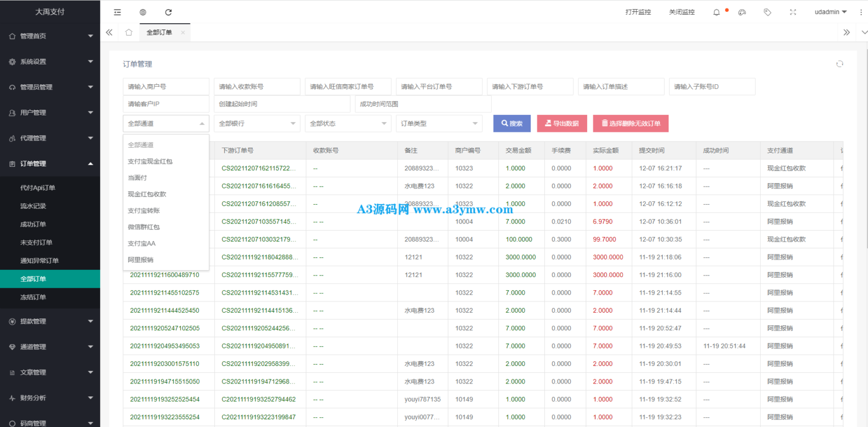Click the home icon tab
This screenshot has height=427, width=868.
[x=129, y=32]
